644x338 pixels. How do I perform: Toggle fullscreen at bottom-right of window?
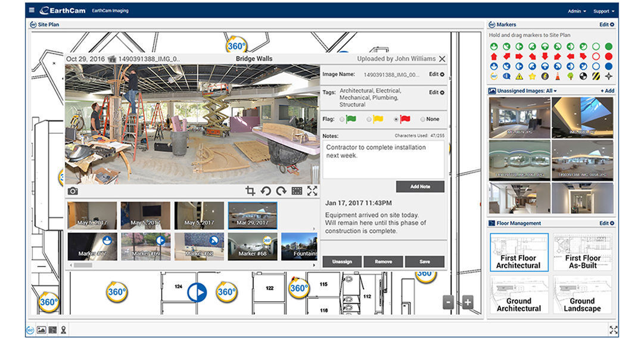coord(613,330)
